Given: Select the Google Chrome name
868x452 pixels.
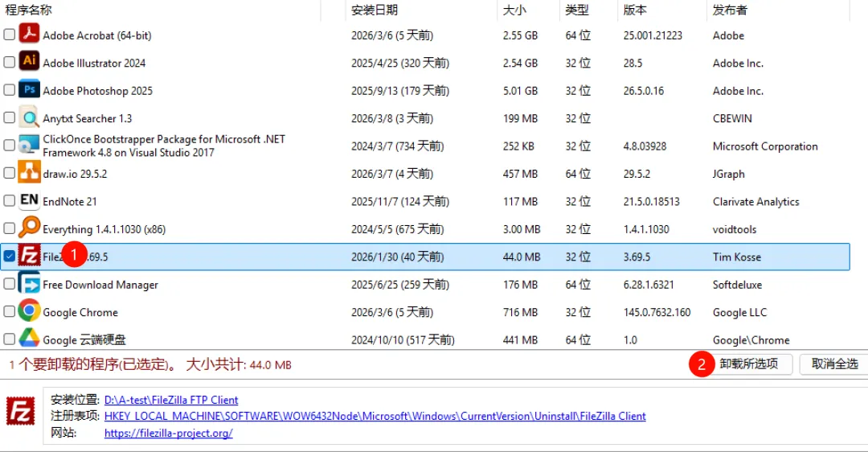Looking at the screenshot, I should (x=80, y=312).
